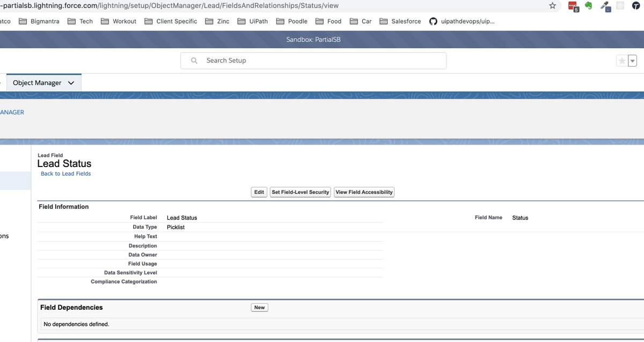644x342 pixels.
Task: Click the Field Label caption
Action: [144, 218]
